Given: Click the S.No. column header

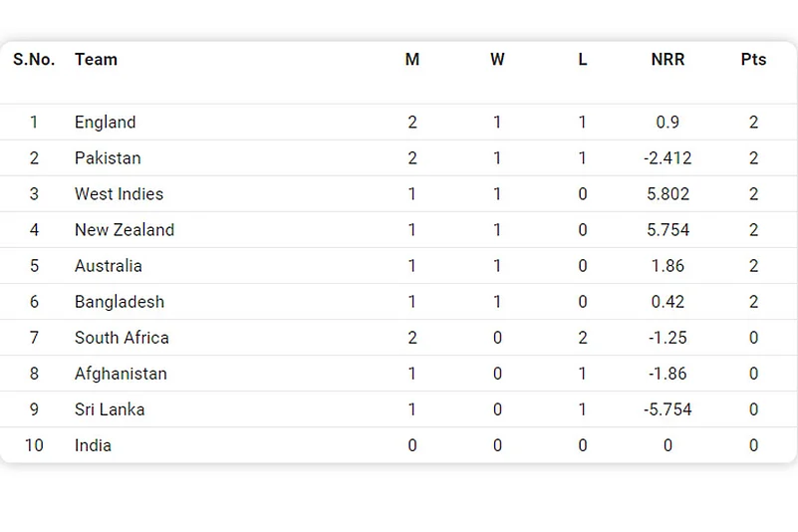Looking at the screenshot, I should click(x=34, y=60).
